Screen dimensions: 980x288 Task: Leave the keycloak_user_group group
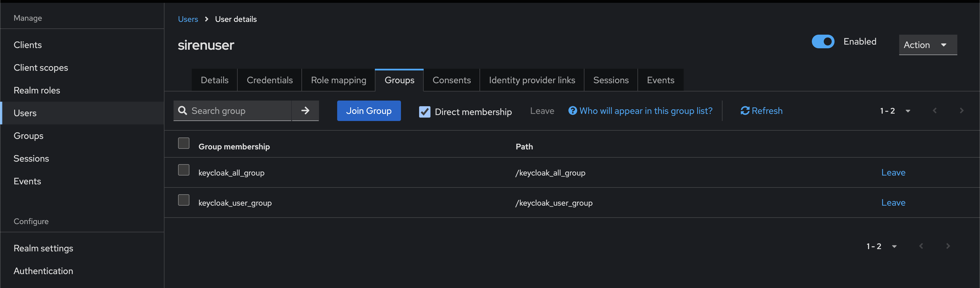coord(893,202)
